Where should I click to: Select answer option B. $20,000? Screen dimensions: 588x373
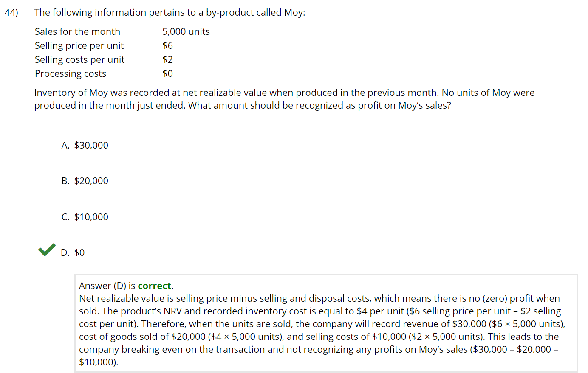85,181
